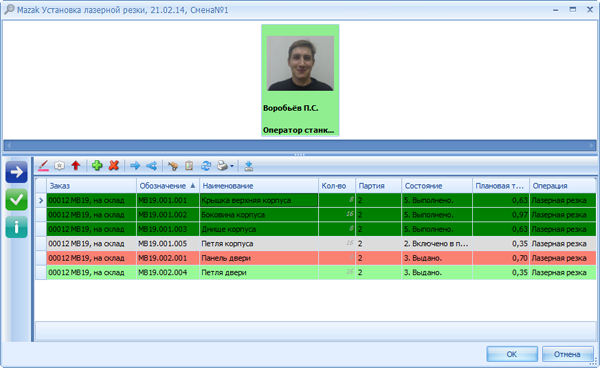This screenshot has height=368, width=600.
Task: Click the green plus add icon
Action: (x=97, y=165)
